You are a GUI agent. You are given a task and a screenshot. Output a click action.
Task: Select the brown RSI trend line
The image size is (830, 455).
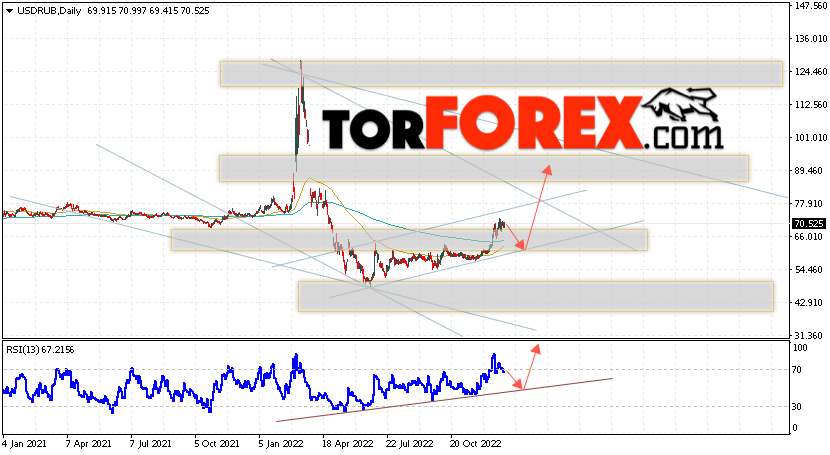[444, 400]
